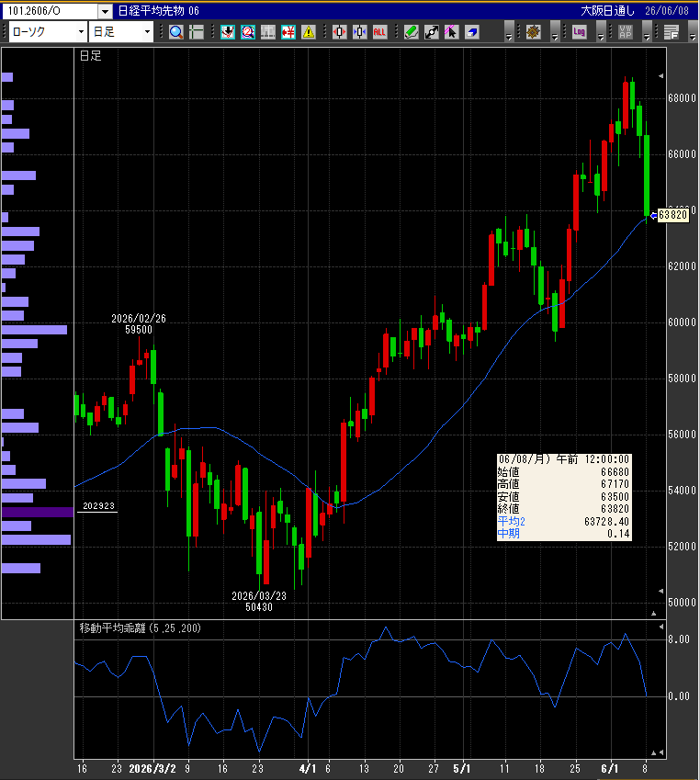Click the expand candle width icon

tap(339, 32)
